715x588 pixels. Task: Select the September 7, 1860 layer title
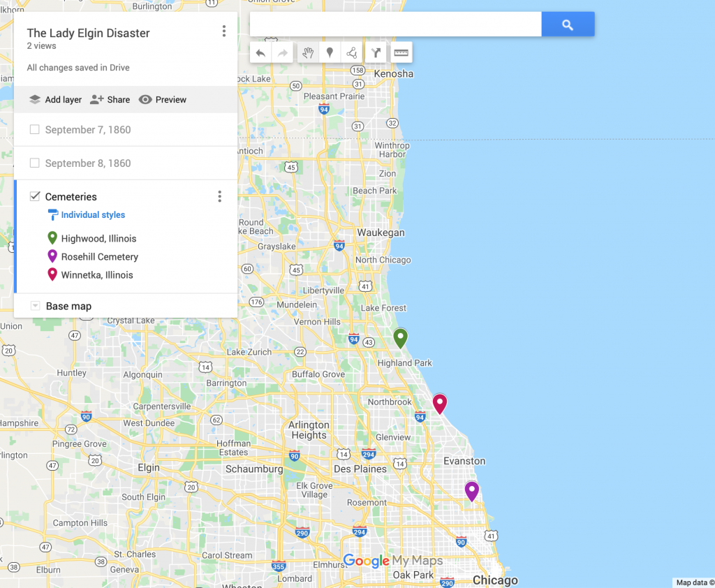click(88, 130)
